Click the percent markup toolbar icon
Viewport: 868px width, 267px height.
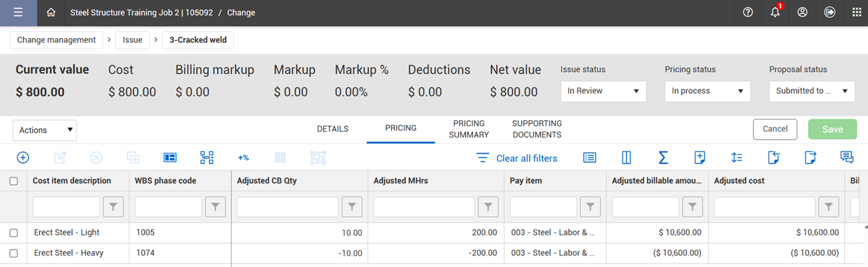244,158
